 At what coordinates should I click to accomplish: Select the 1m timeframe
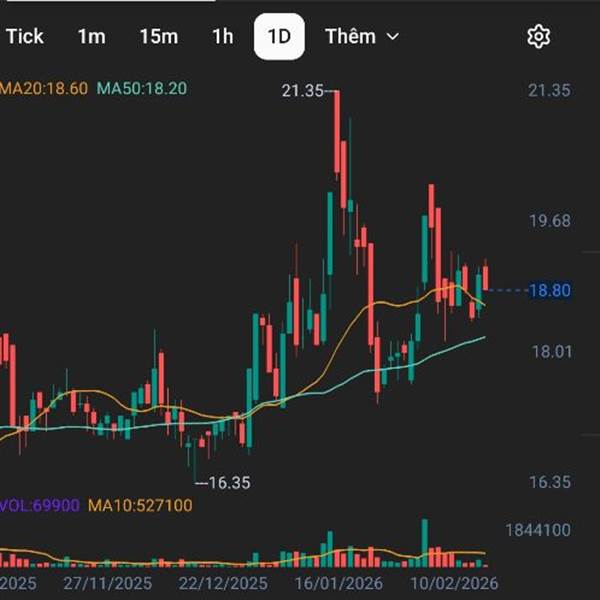pyautogui.click(x=91, y=37)
